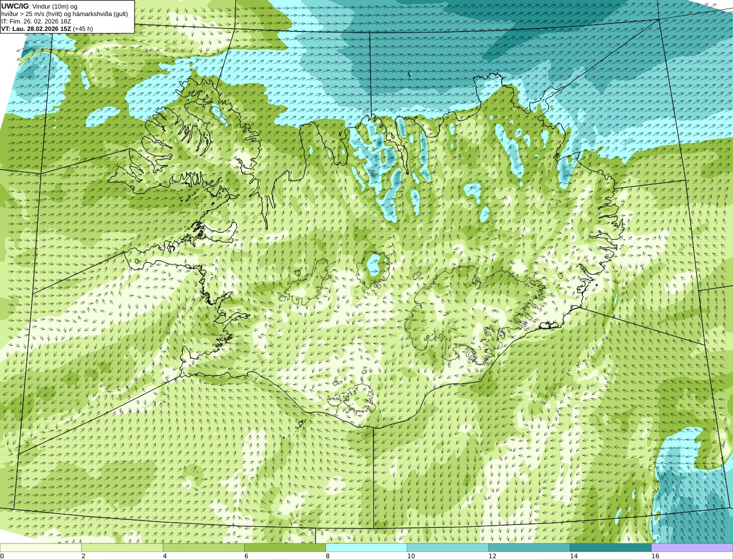Click the legend scale label '10'
Viewport: 733px width, 560px height.
point(411,556)
